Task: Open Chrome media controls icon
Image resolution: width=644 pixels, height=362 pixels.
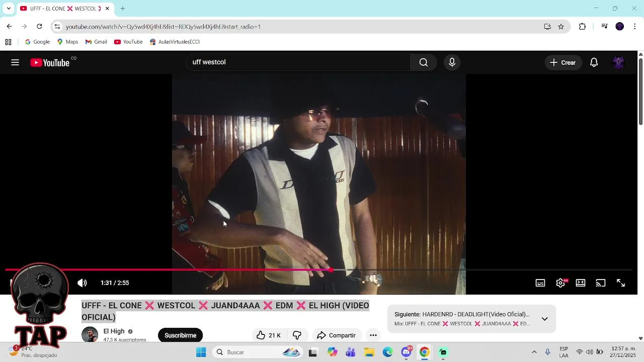Action: click(605, 27)
